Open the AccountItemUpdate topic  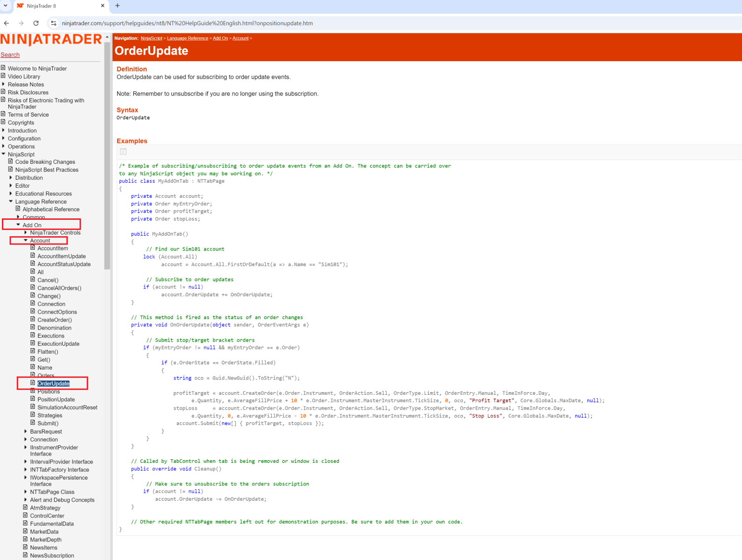tap(62, 256)
